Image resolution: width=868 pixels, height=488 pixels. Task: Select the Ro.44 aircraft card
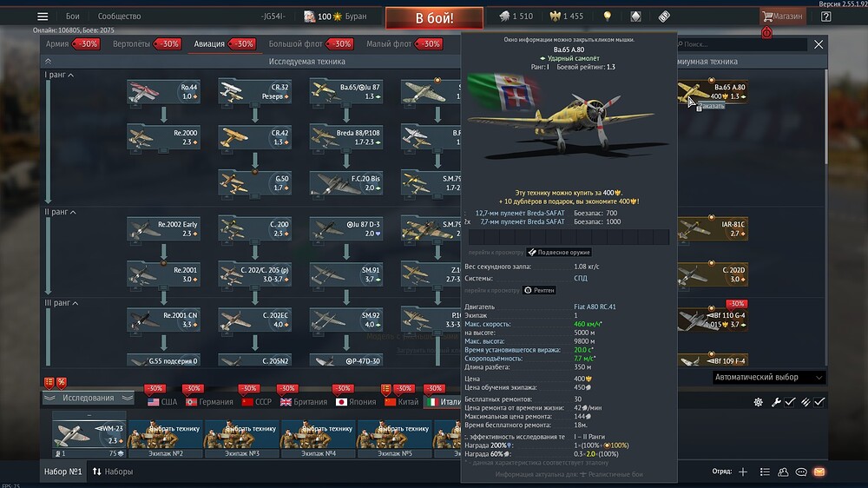coord(163,91)
